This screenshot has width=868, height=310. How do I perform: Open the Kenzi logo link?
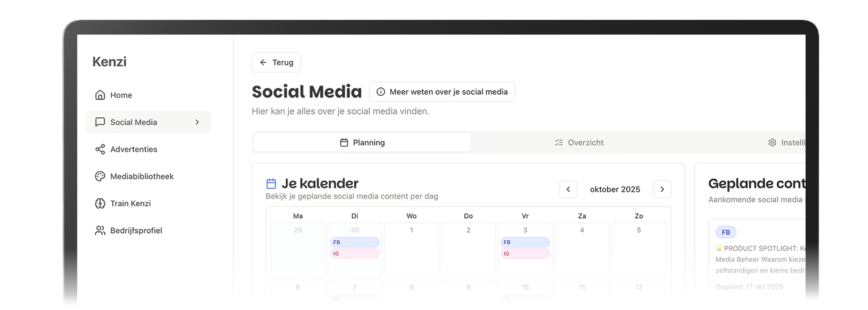tap(109, 62)
